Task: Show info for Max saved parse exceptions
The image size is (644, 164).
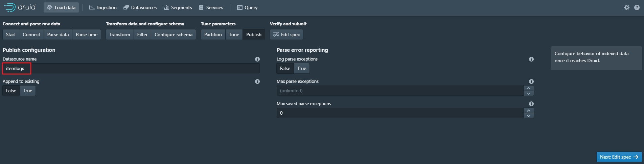Action: [x=531, y=104]
